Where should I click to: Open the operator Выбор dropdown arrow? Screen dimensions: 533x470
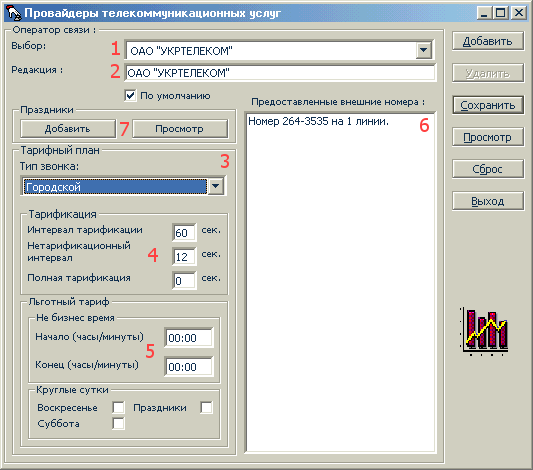(x=423, y=51)
